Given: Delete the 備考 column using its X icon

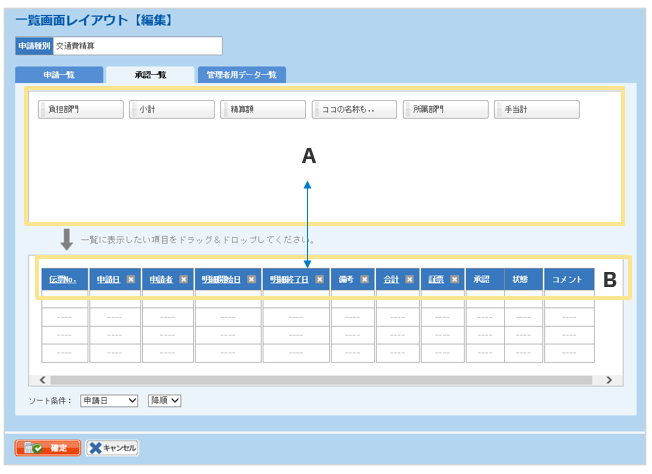Looking at the screenshot, I should [365, 280].
